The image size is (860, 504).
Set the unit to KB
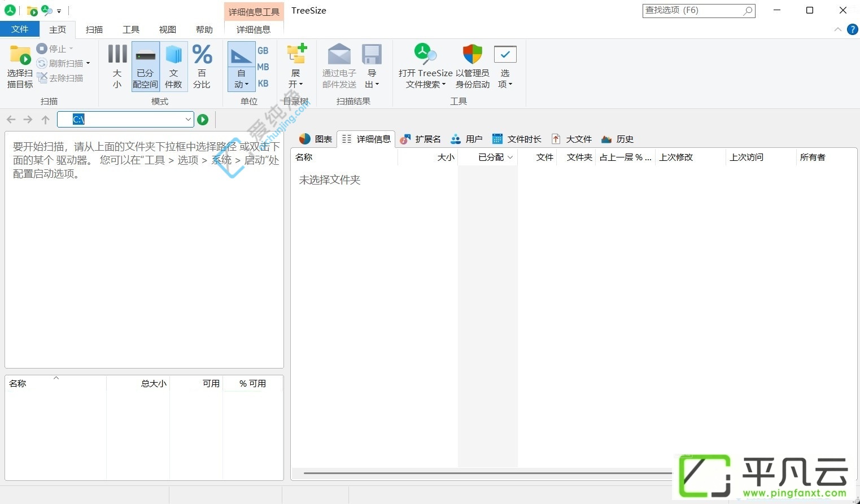(x=263, y=84)
